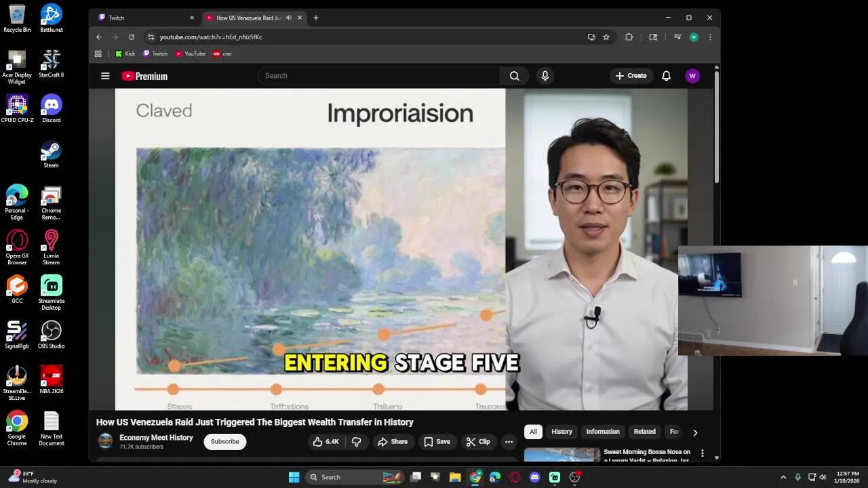Open more actions three-dot menu under video

point(509,442)
